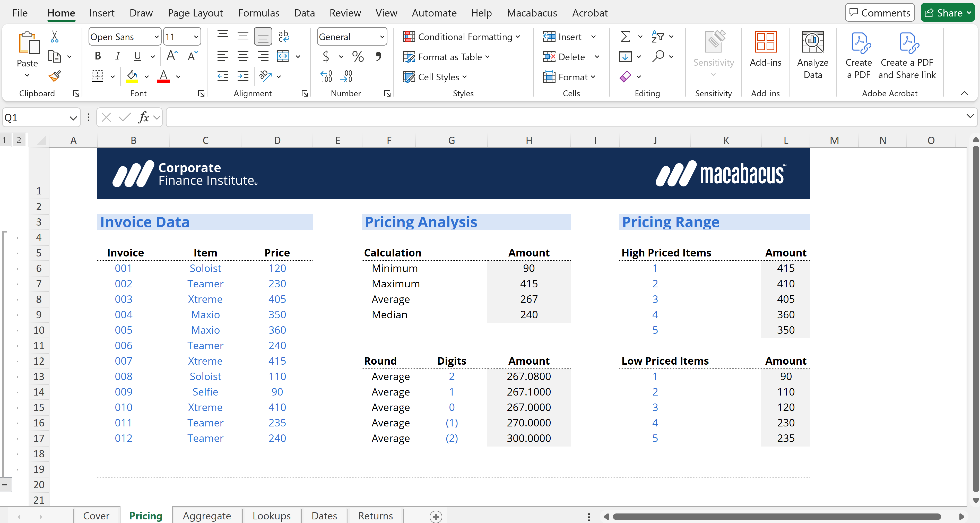Click the Wrap Text icon

click(x=283, y=36)
